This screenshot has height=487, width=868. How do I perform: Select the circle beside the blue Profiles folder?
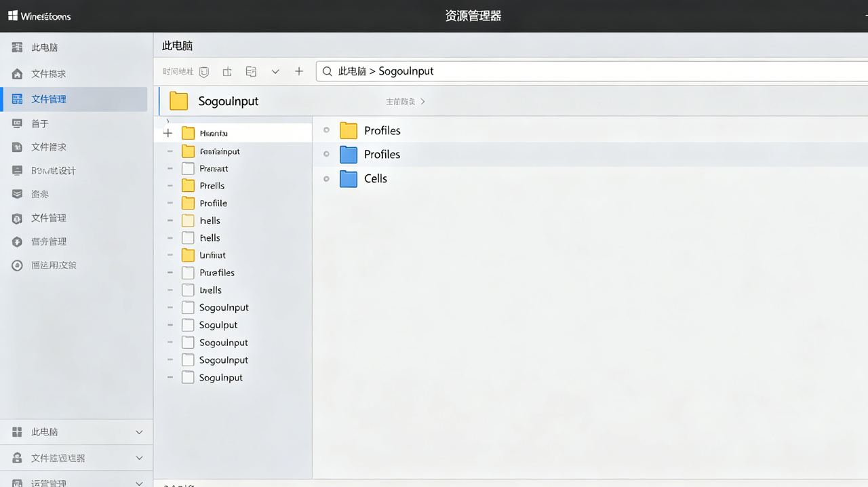[326, 154]
